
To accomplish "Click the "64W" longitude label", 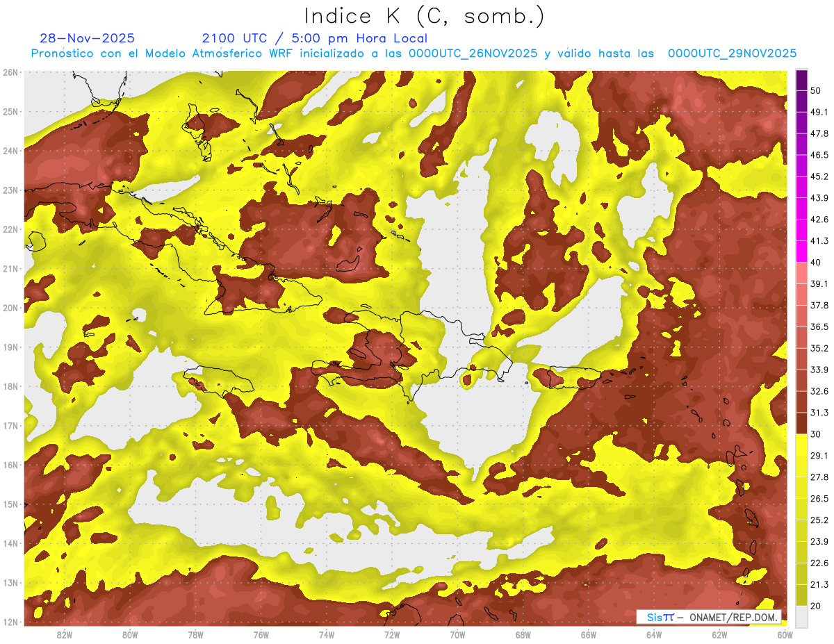I will [x=654, y=635].
